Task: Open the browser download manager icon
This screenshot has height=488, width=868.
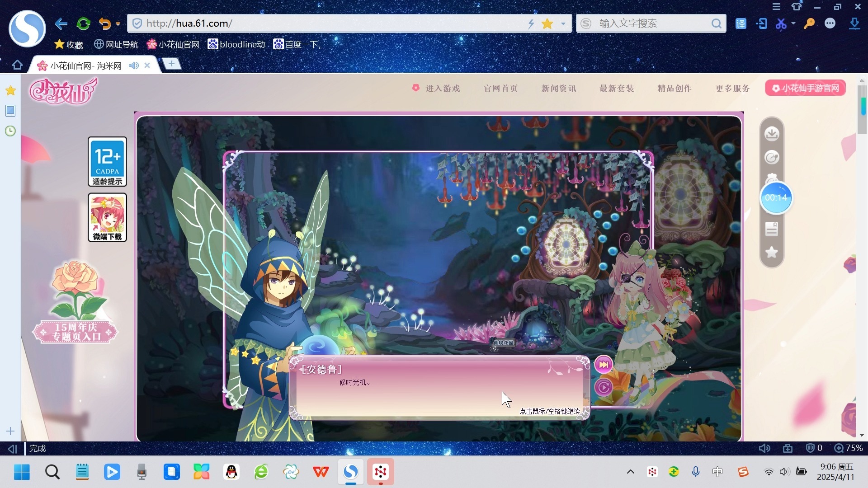Action: click(x=854, y=23)
